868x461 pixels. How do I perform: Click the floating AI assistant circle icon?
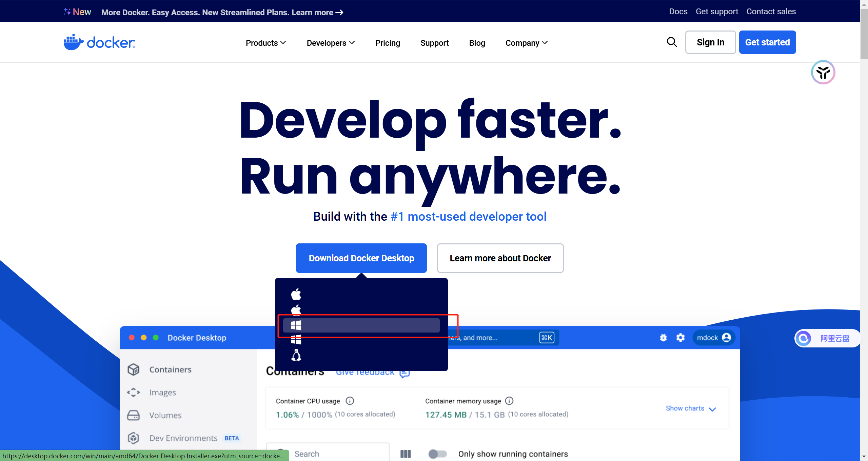(823, 72)
